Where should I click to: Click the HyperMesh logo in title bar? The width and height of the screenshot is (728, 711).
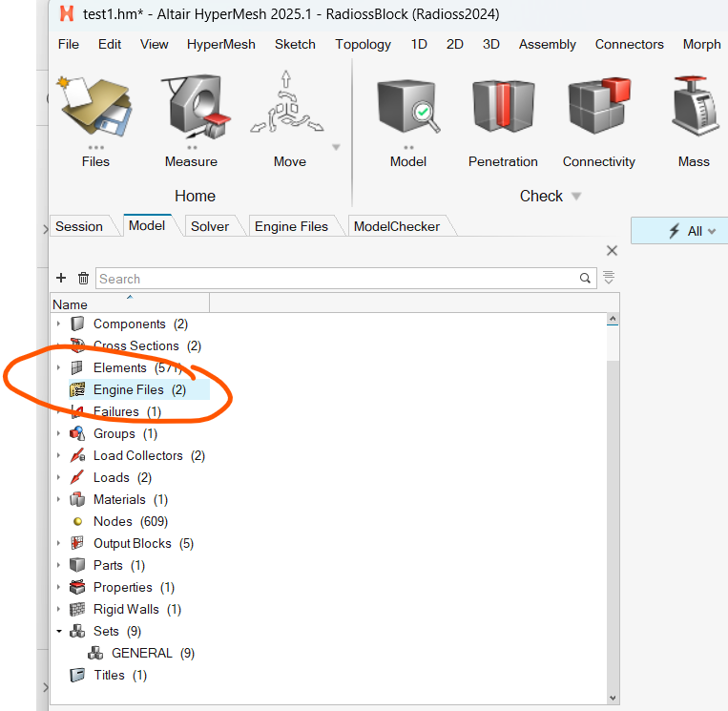pos(67,14)
